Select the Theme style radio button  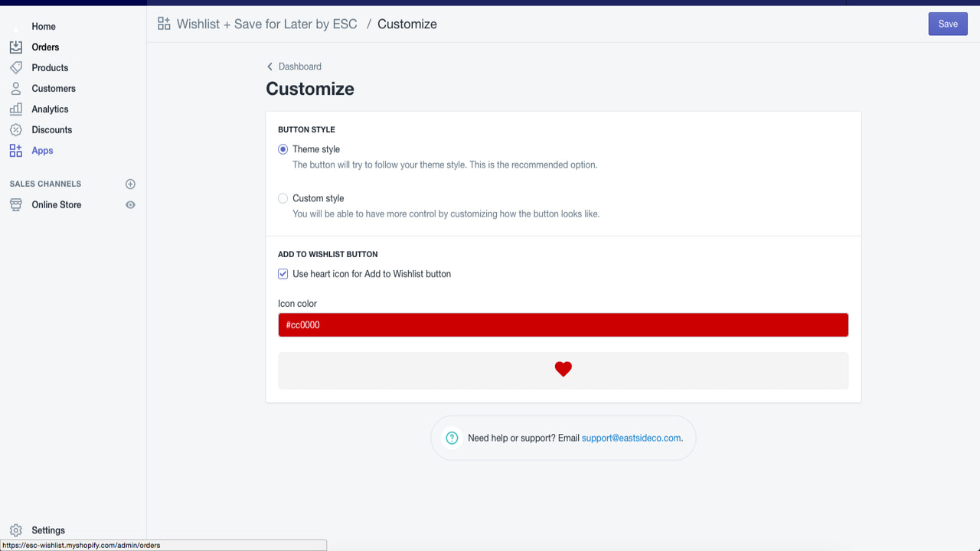283,149
